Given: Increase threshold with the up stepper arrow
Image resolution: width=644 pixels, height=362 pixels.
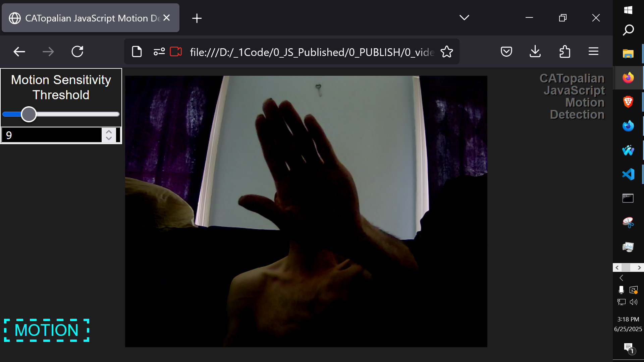Looking at the screenshot, I should [109, 132].
